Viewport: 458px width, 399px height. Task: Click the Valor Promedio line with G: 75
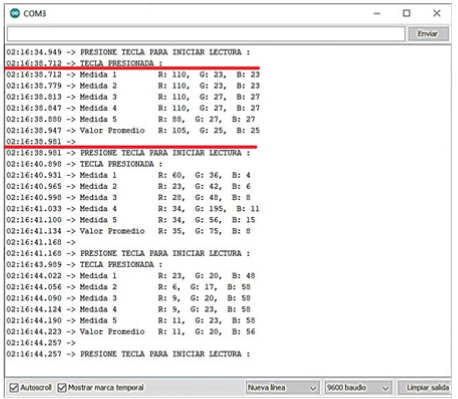coord(128,231)
